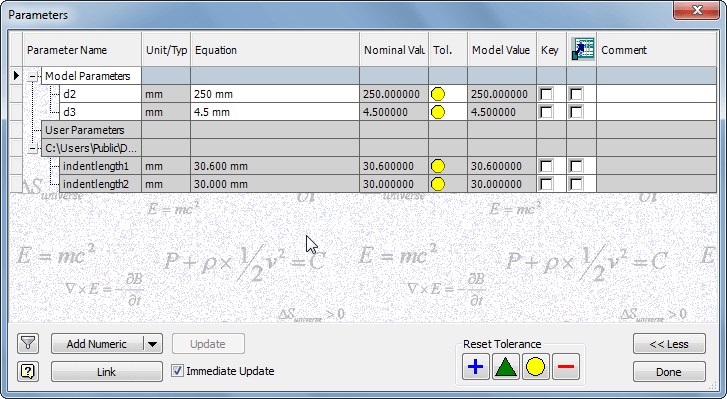The height and width of the screenshot is (399, 727).
Task: Click the yellow tolerance circle for d2
Action: point(438,94)
